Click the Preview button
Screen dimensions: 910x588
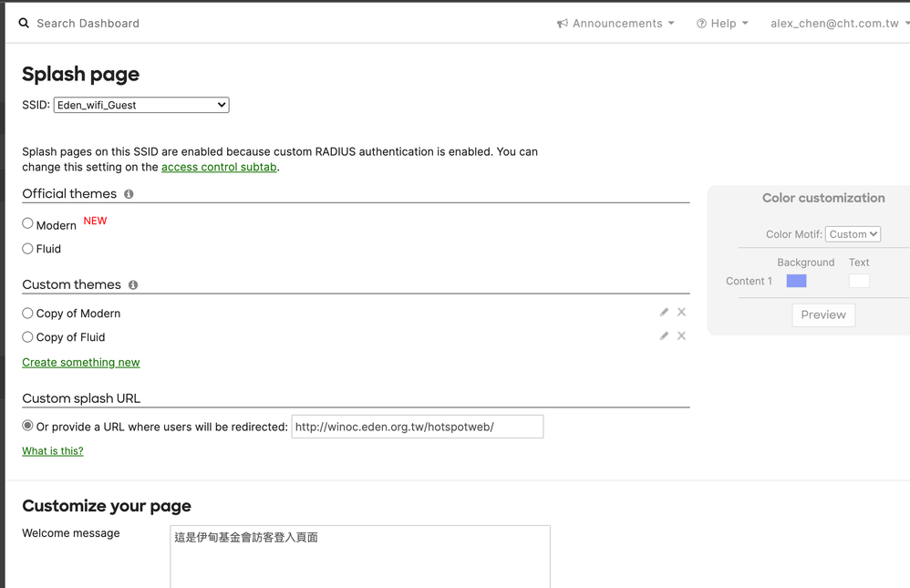(x=823, y=315)
